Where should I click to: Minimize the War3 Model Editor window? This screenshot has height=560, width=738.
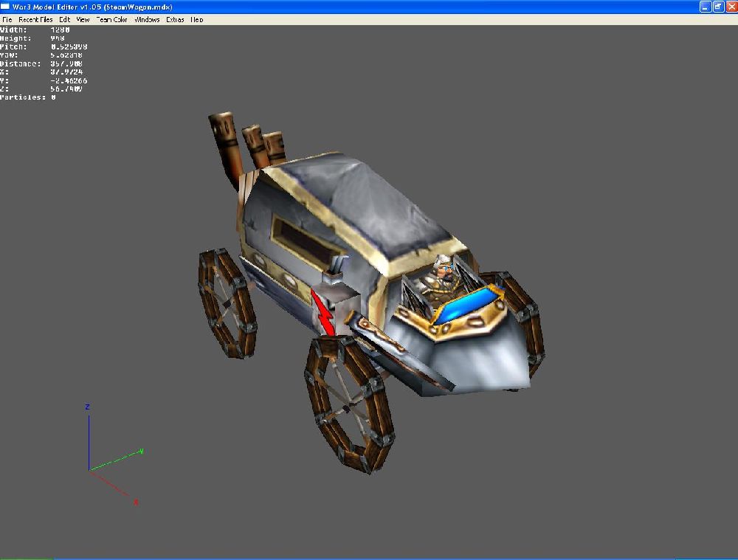click(x=705, y=7)
